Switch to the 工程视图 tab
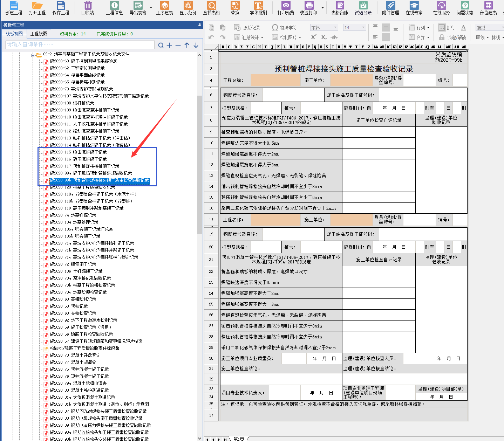Image resolution: width=504 pixels, height=441 pixels. (x=39, y=34)
